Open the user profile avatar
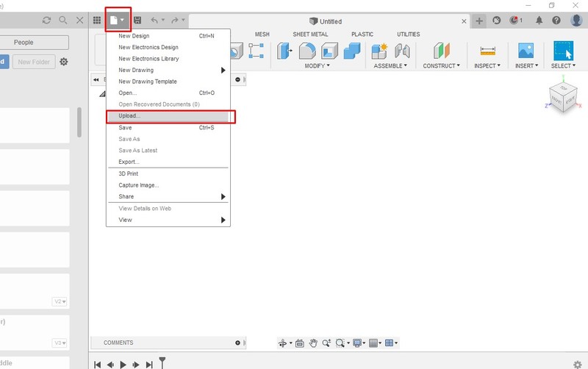Image resolution: width=588 pixels, height=369 pixels. 576,21
